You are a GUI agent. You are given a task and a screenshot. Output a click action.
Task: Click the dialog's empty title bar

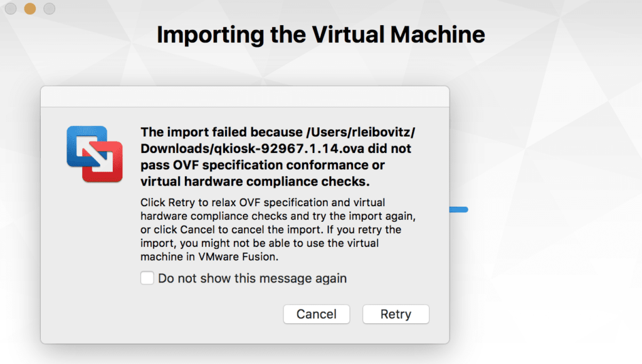[x=245, y=96]
